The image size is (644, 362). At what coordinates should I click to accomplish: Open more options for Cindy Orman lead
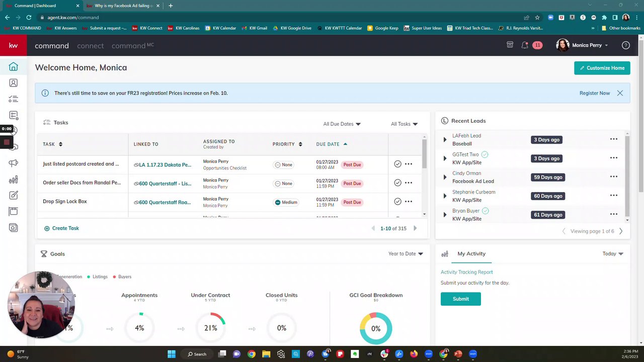pyautogui.click(x=614, y=177)
